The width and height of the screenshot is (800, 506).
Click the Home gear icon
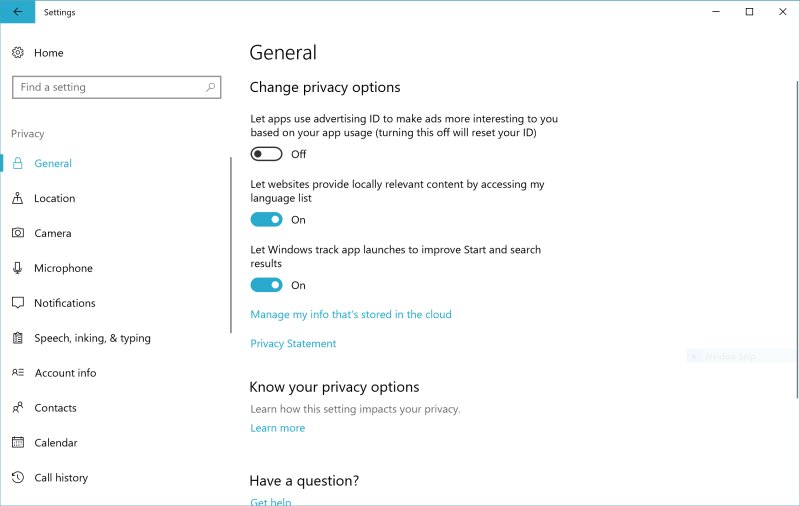point(18,53)
